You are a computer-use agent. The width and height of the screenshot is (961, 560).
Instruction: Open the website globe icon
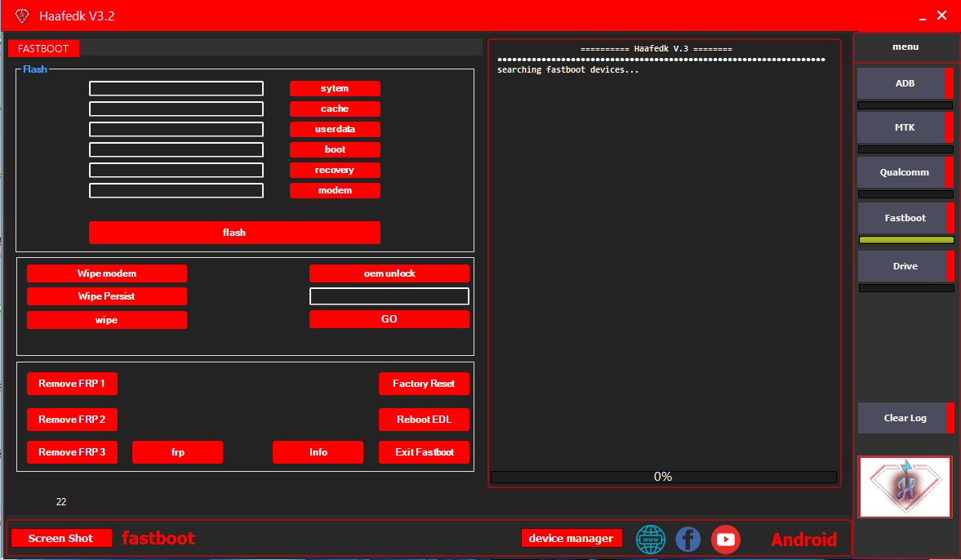click(651, 539)
